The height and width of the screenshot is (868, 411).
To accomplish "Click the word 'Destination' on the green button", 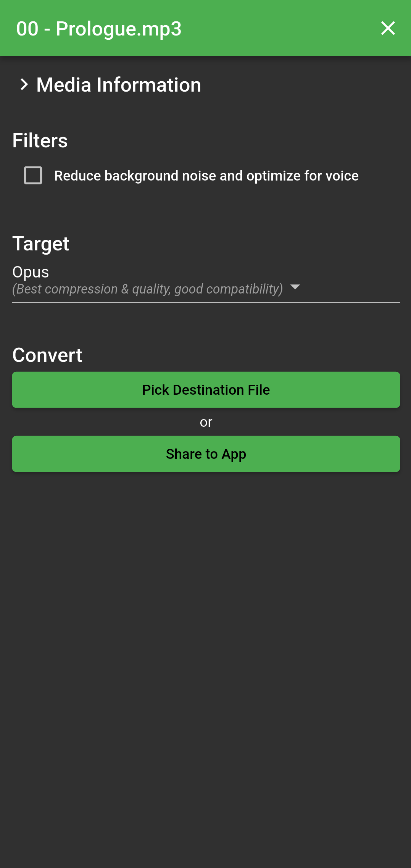I will pyautogui.click(x=208, y=390).
